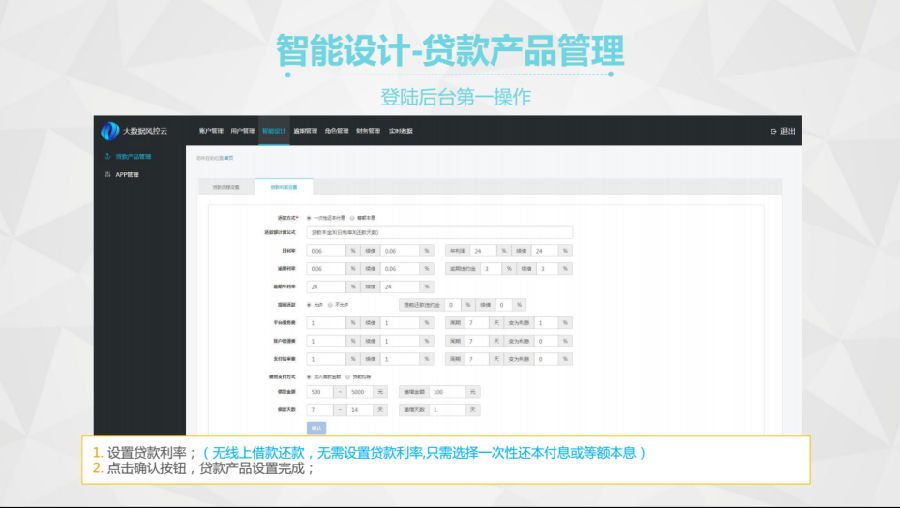
Task: Click the 日利率 first input field
Action: click(x=326, y=251)
